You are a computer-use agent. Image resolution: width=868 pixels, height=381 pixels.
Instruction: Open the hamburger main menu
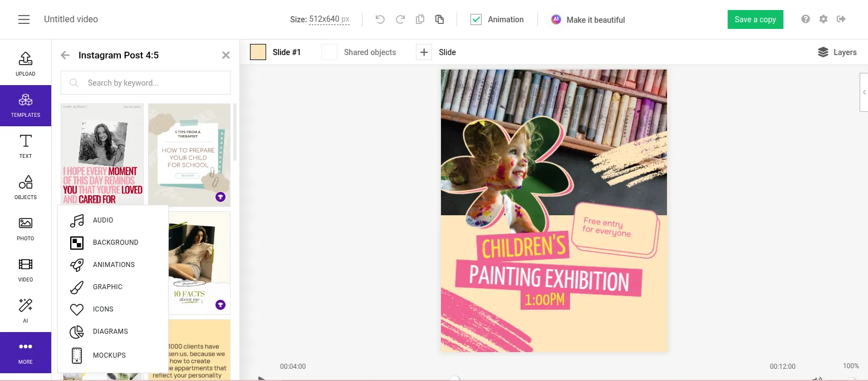24,19
